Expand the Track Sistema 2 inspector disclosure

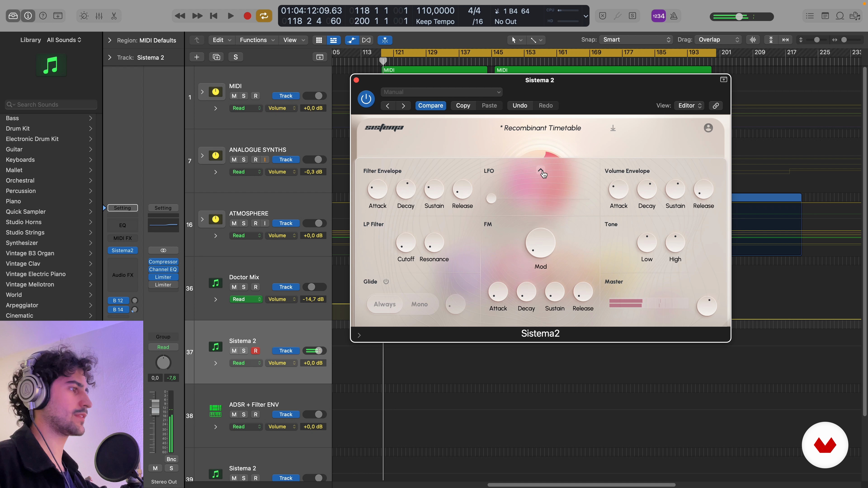pyautogui.click(x=109, y=58)
